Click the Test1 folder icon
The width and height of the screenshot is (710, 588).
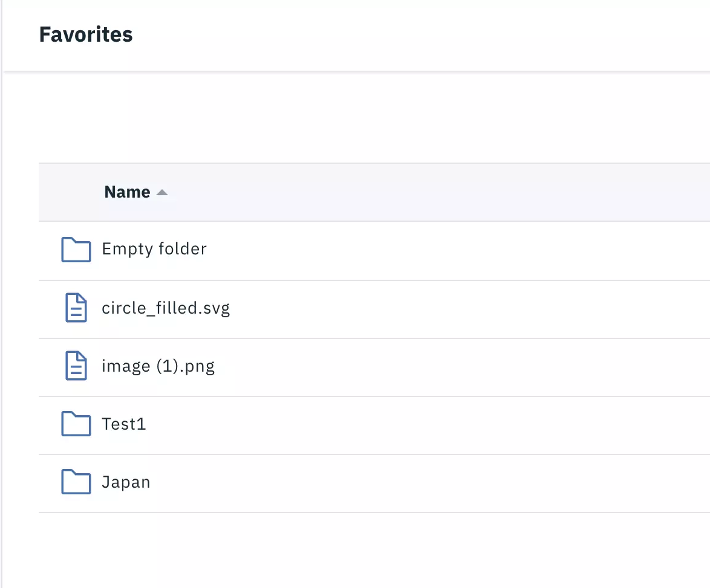(76, 424)
